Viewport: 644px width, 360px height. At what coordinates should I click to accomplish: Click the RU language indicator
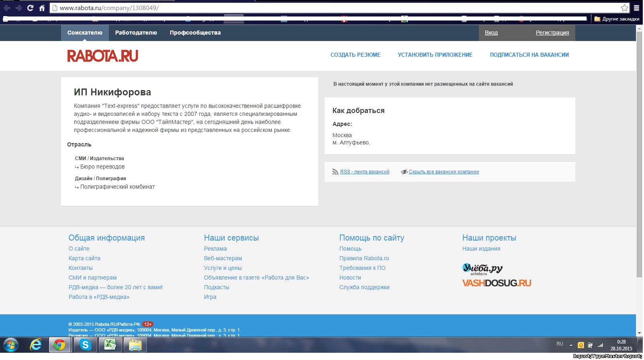click(560, 344)
